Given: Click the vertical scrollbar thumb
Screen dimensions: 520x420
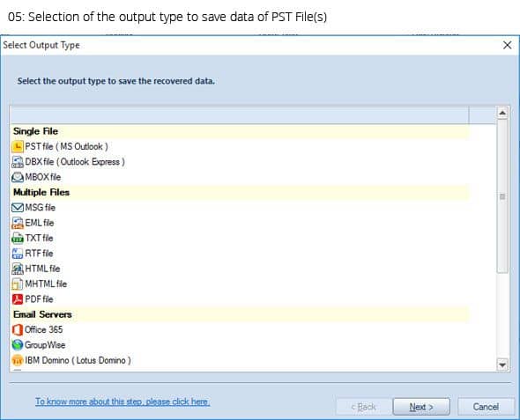Looking at the screenshot, I should click(502, 196).
